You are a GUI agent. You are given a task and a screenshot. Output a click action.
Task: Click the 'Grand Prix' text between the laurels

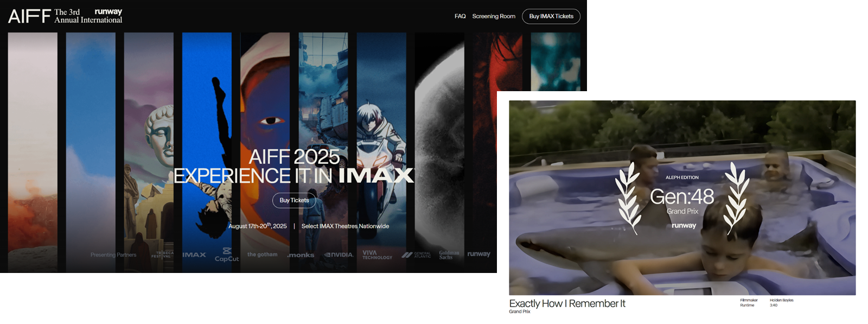[x=682, y=211]
